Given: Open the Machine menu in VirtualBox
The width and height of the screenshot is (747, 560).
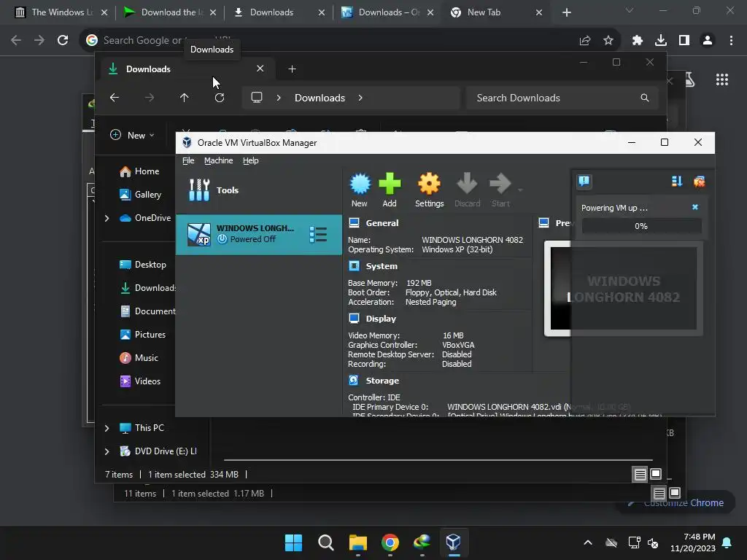Looking at the screenshot, I should click(218, 160).
